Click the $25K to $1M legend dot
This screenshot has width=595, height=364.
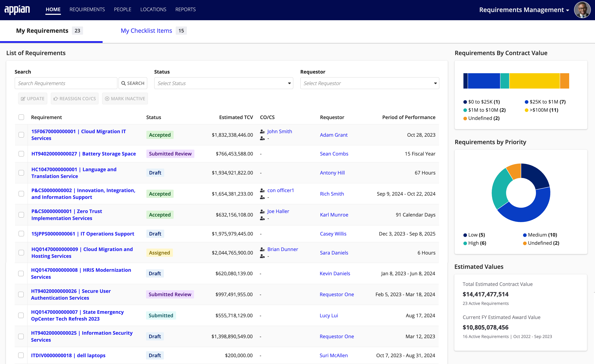pos(526,102)
